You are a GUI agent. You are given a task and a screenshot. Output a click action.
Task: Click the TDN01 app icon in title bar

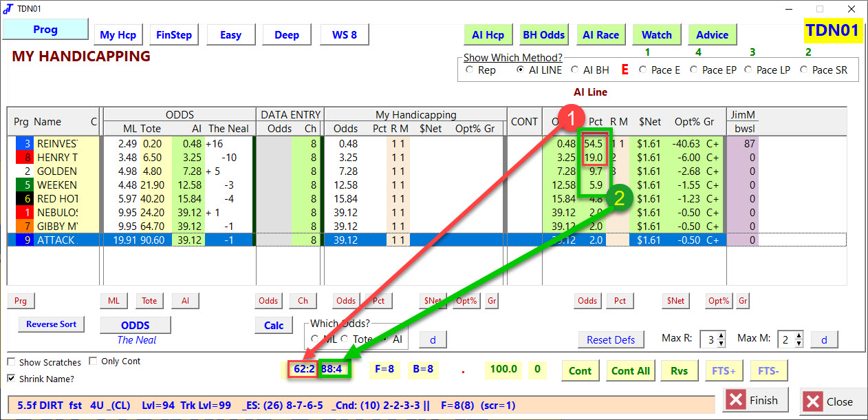tap(8, 9)
